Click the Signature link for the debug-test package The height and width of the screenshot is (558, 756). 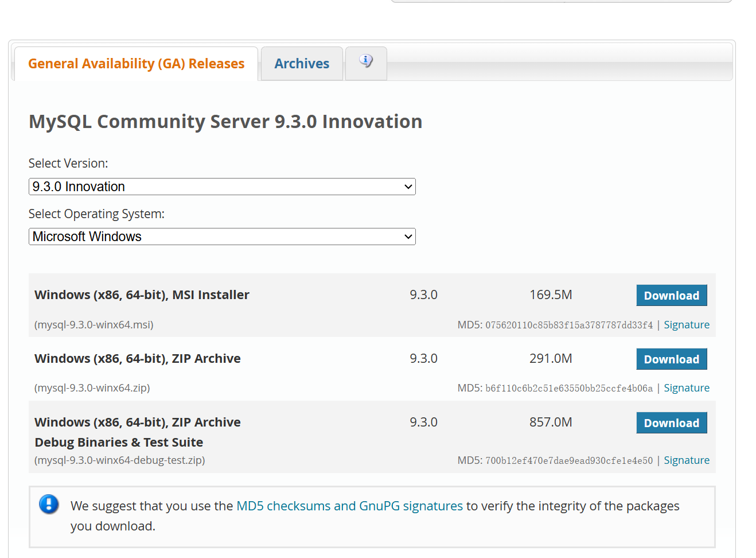click(686, 460)
